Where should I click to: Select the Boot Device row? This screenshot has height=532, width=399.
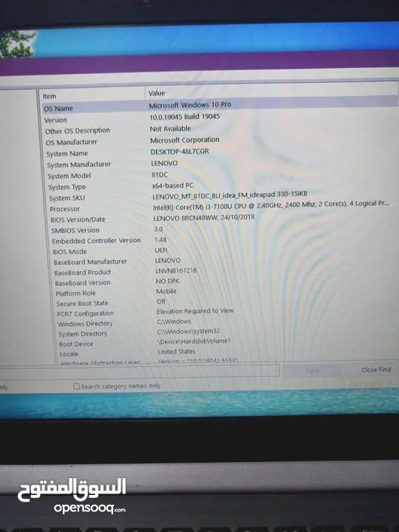[228, 342]
